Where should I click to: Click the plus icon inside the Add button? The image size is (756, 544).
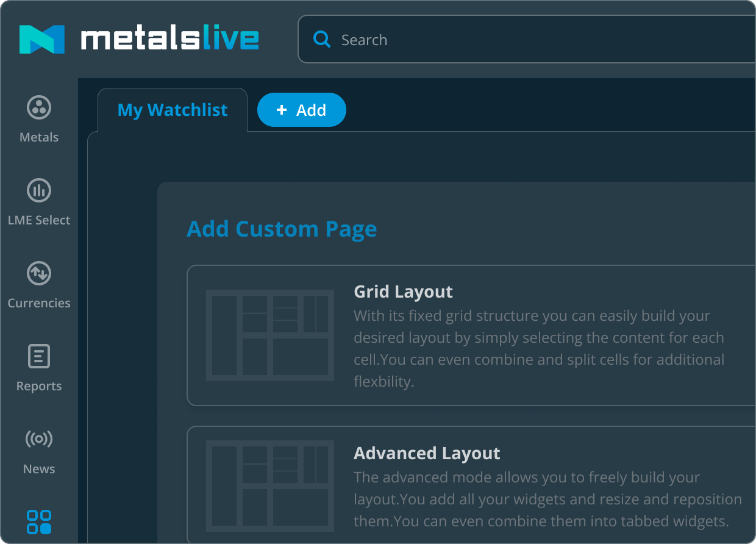(281, 110)
